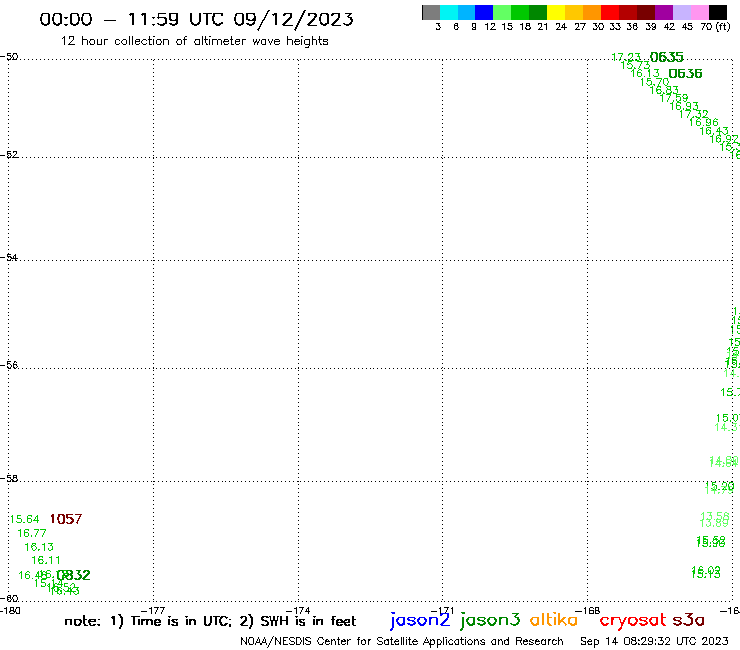
Task: Select the 15.70 wave height value
Action: 654,82
